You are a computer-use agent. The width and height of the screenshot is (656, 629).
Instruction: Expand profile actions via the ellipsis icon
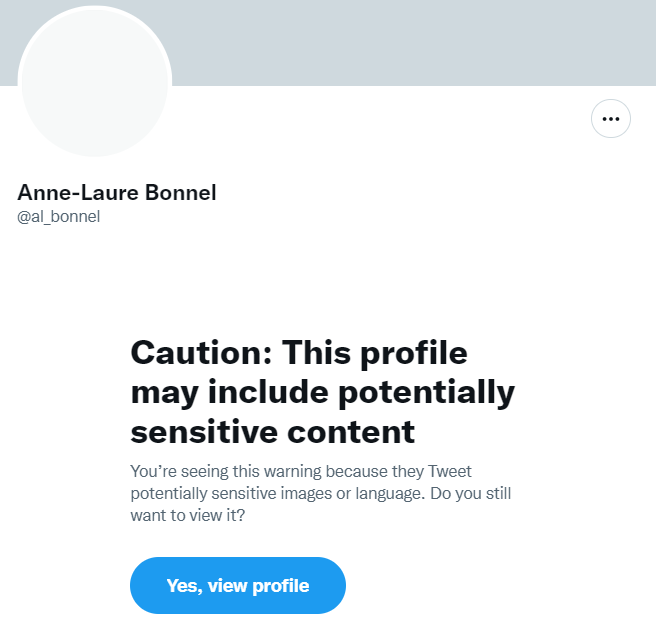[611, 119]
